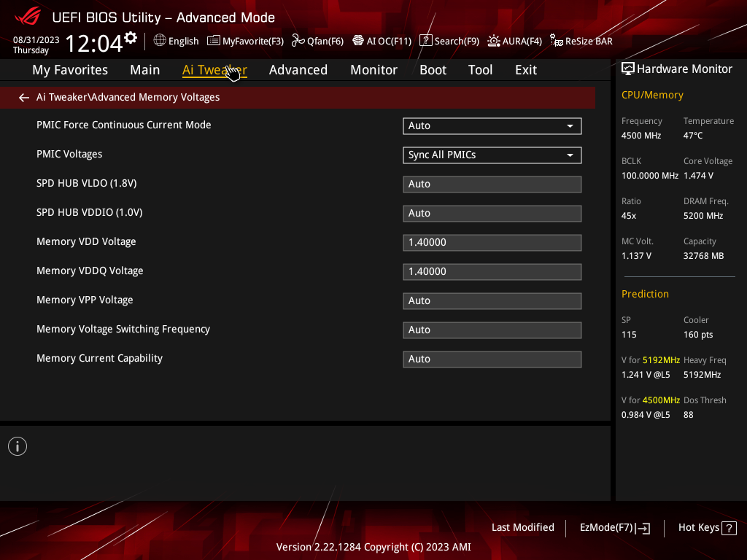Open the Monitor tab
Viewport: 747px width, 560px height.
click(373, 70)
